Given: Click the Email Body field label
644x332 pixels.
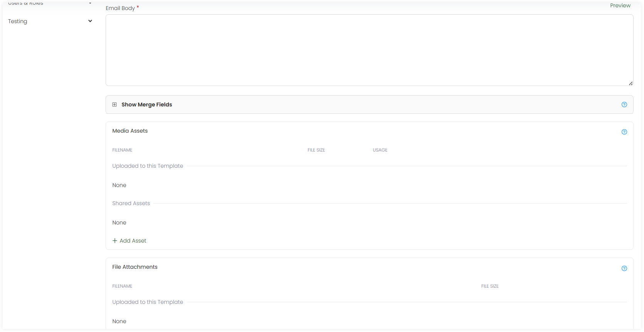Looking at the screenshot, I should coord(120,8).
